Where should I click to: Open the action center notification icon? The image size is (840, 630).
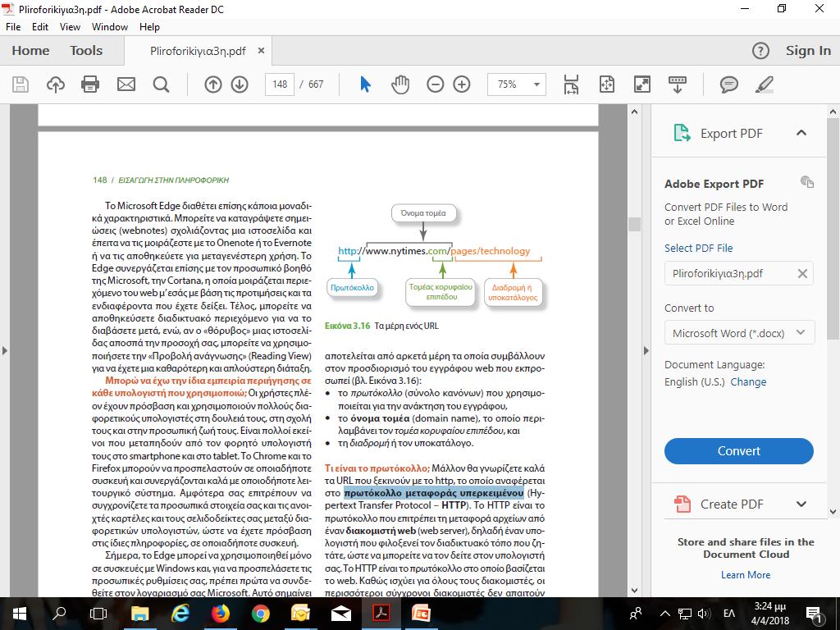point(813,614)
